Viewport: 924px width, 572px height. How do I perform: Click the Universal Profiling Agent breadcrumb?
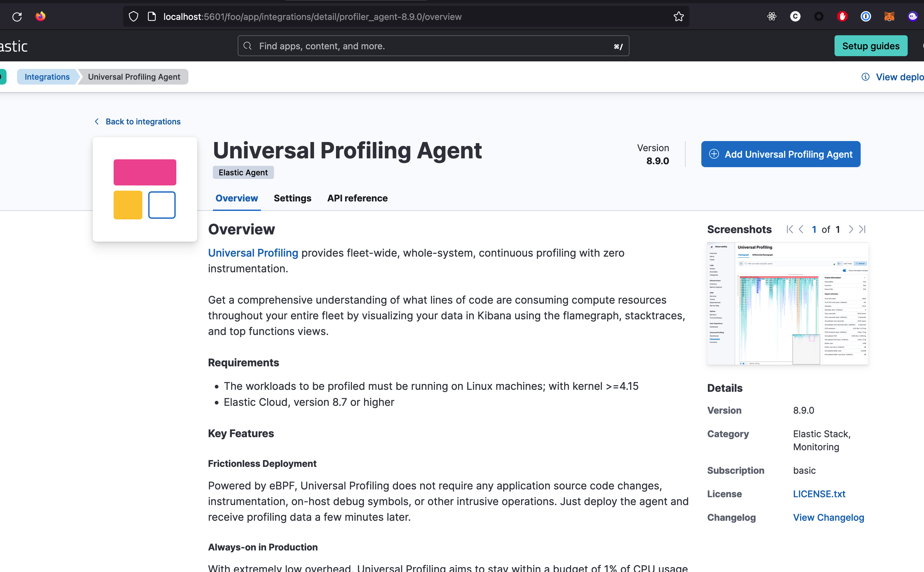pyautogui.click(x=135, y=76)
